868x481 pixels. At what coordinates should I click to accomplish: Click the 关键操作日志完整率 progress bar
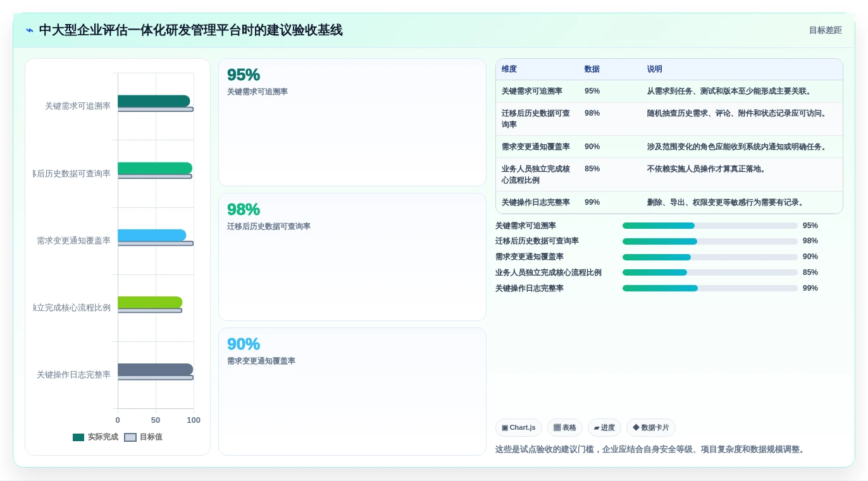click(710, 288)
